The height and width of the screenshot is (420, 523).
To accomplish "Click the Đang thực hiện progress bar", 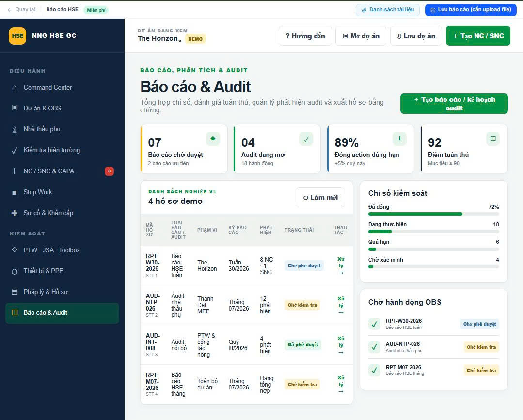I will point(434,232).
